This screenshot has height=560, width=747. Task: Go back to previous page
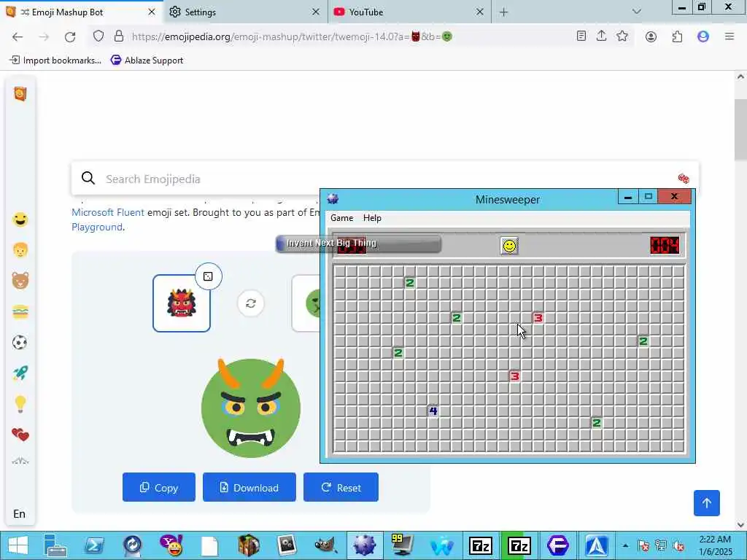18,36
